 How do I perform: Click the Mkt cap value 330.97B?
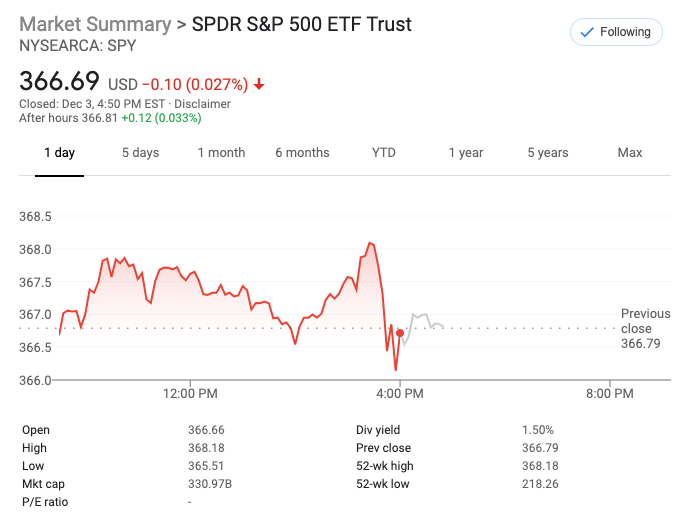[x=210, y=484]
